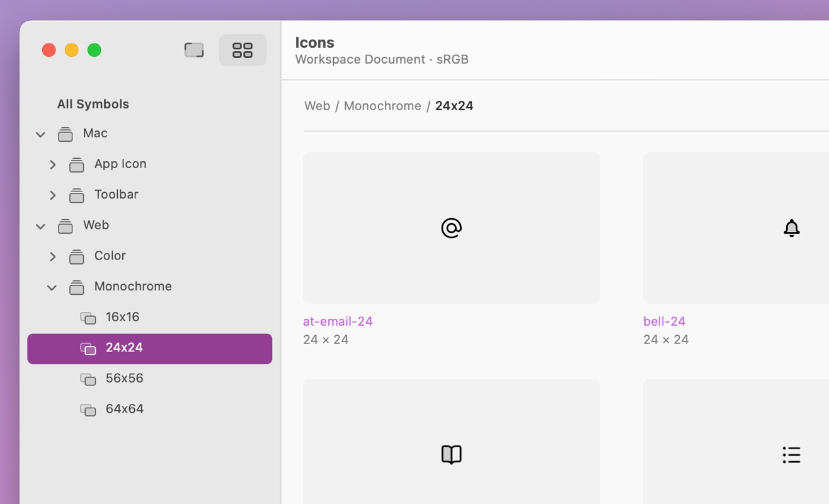The height and width of the screenshot is (504, 829).
Task: Open the at-email-24 name link
Action: pos(338,321)
